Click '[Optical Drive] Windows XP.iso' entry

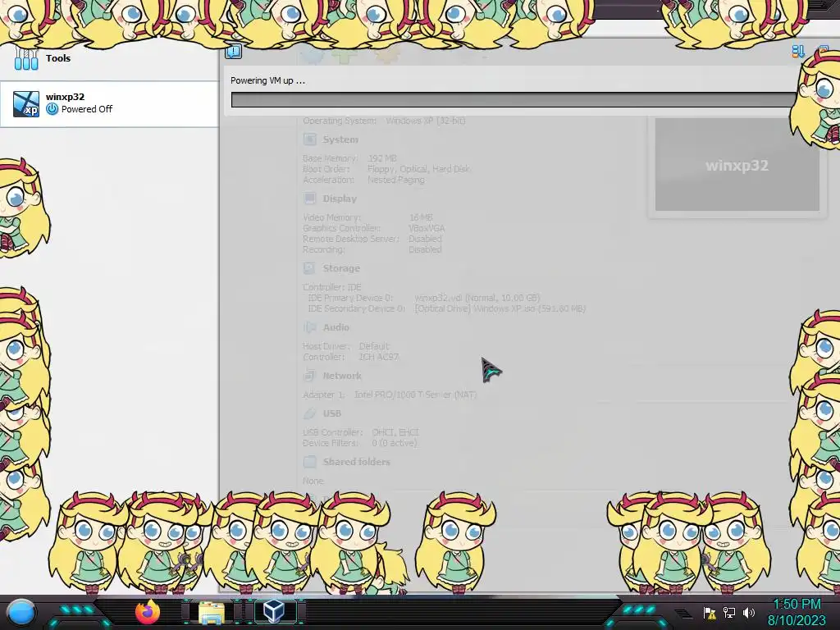coord(500,308)
